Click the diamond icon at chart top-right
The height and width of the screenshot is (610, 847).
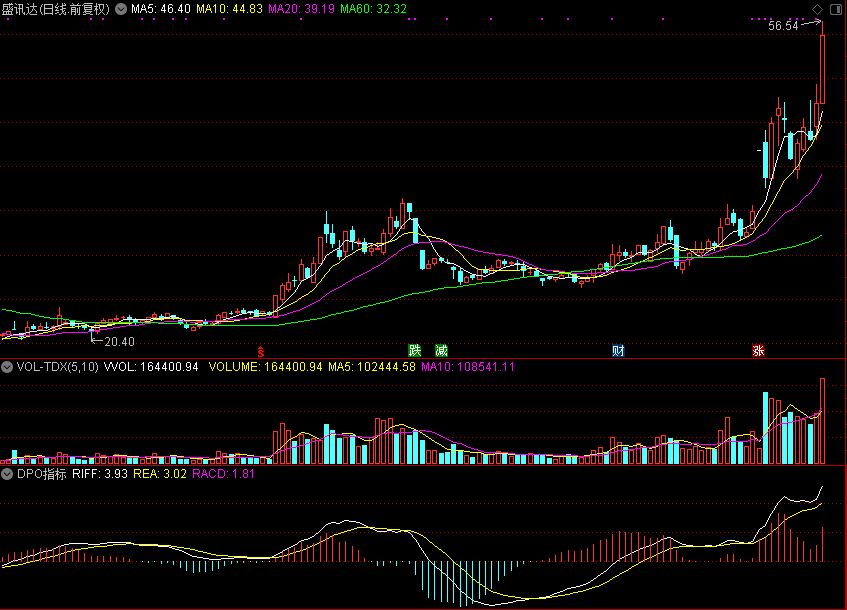pyautogui.click(x=817, y=9)
